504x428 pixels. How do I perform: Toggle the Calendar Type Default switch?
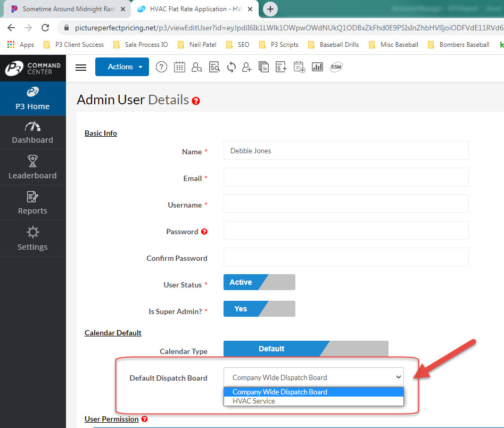coord(305,349)
